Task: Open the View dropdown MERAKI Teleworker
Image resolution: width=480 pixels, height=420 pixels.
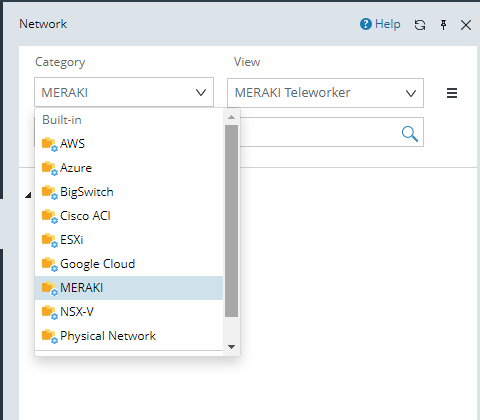Action: [325, 93]
